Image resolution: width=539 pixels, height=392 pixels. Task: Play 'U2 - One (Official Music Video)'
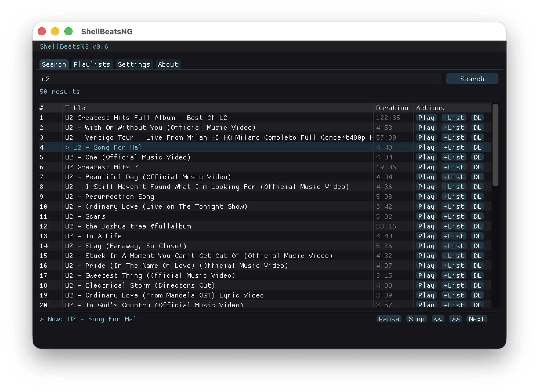point(426,157)
